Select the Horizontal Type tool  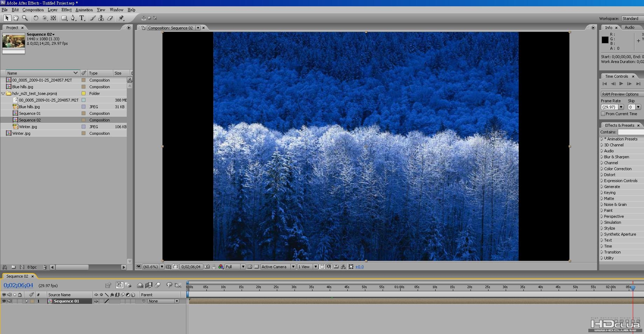82,18
